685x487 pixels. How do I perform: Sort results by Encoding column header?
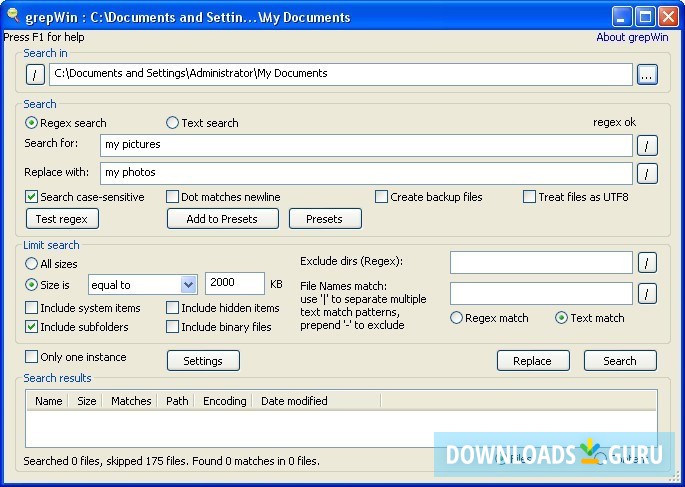(x=225, y=401)
